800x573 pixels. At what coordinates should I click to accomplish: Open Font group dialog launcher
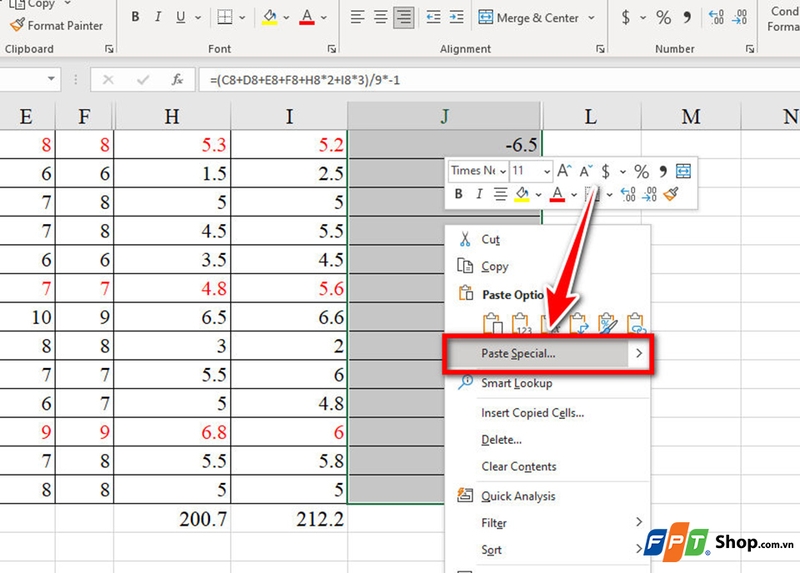coord(332,49)
